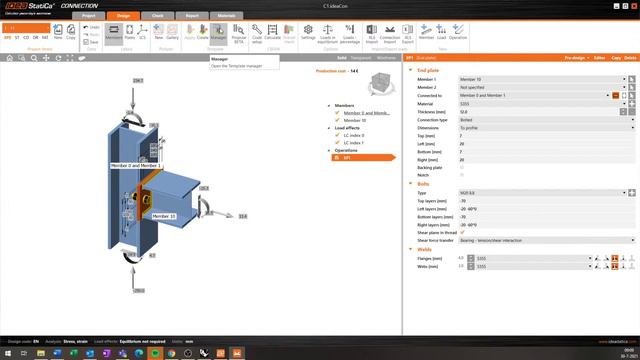Click the Undo button
This screenshot has width=640, height=360.
[x=91, y=27]
